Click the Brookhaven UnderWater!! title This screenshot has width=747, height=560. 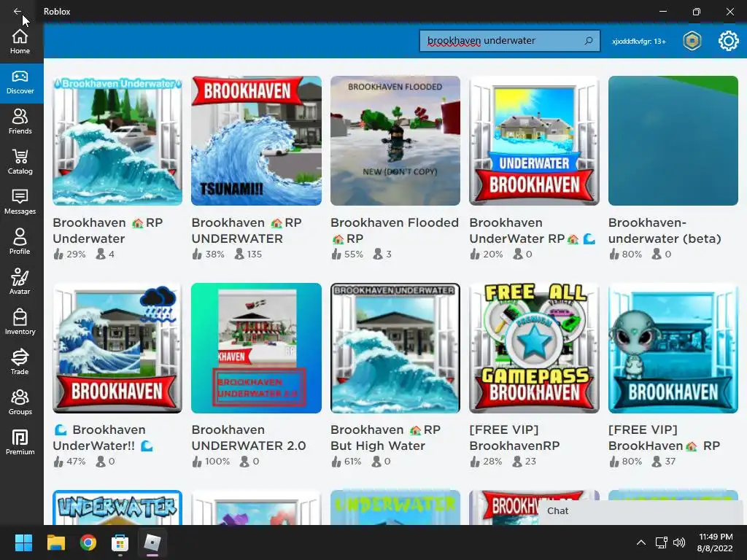point(103,437)
